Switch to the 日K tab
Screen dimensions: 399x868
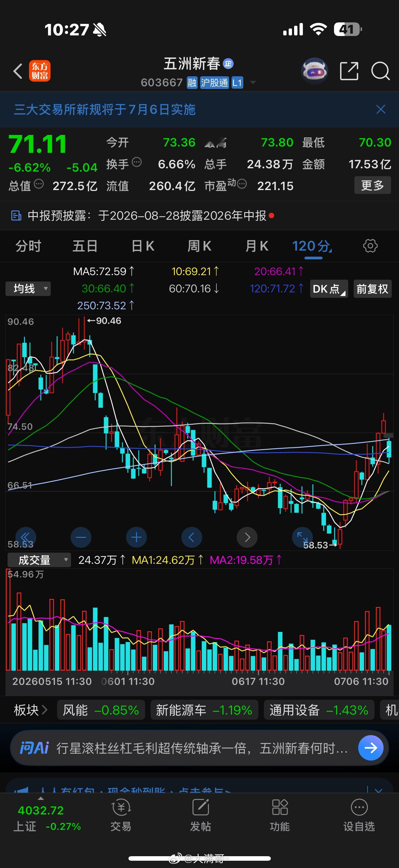pyautogui.click(x=143, y=246)
